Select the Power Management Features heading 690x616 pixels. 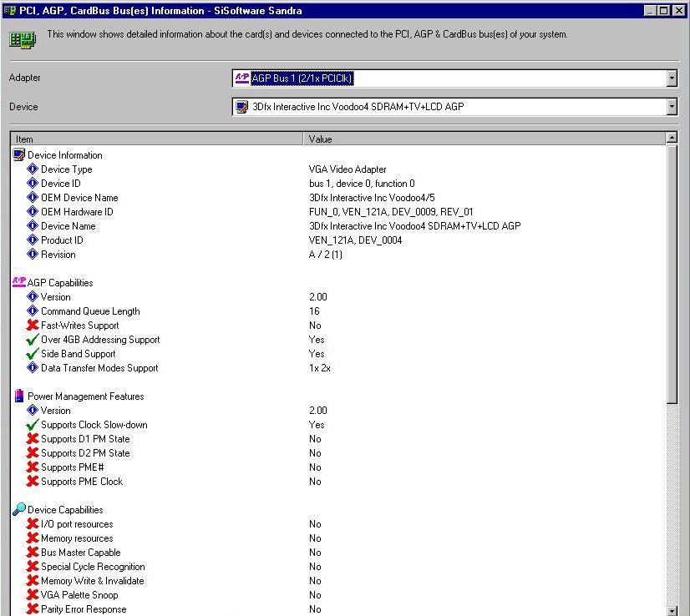(86, 396)
